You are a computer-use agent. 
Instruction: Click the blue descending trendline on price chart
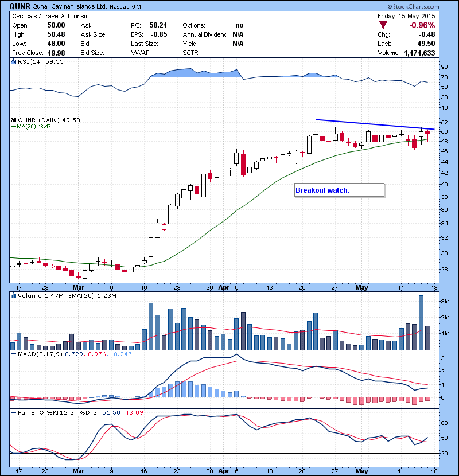[x=375, y=124]
